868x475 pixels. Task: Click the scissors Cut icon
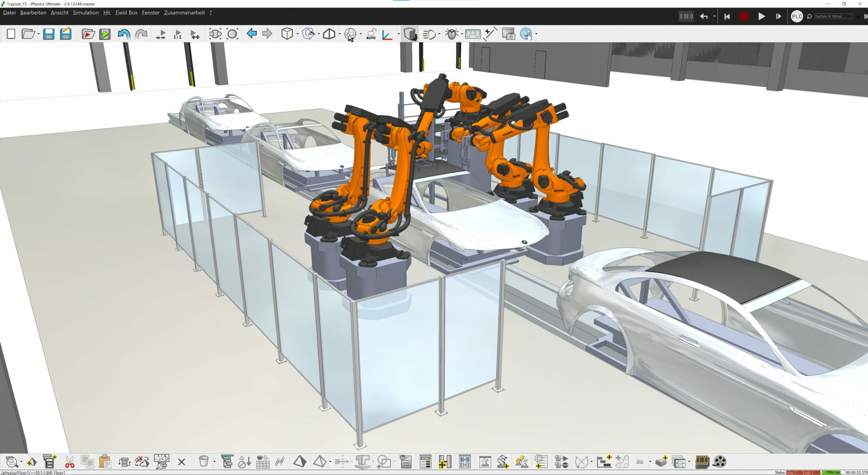coord(69,462)
